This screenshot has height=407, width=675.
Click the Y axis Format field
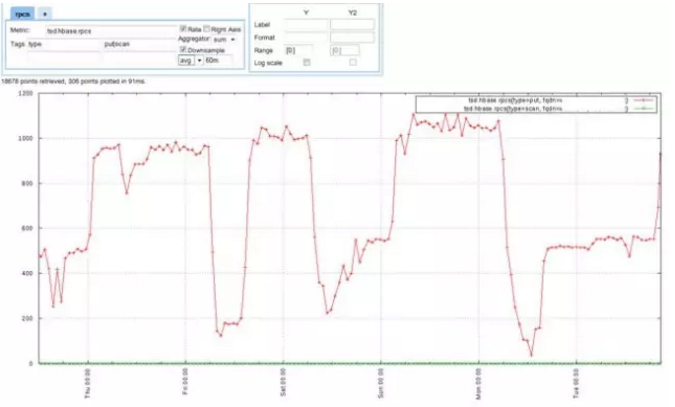(306, 37)
